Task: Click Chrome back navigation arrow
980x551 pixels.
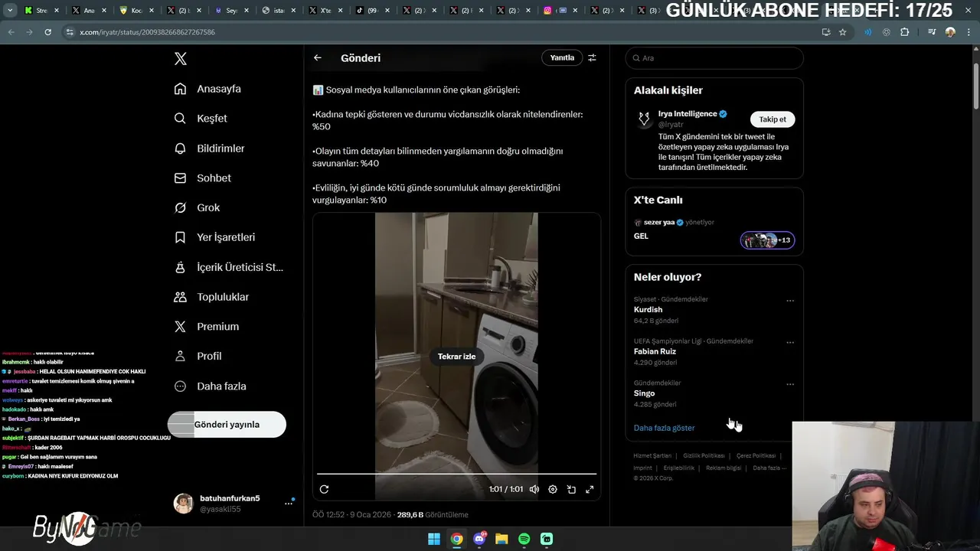Action: [11, 32]
